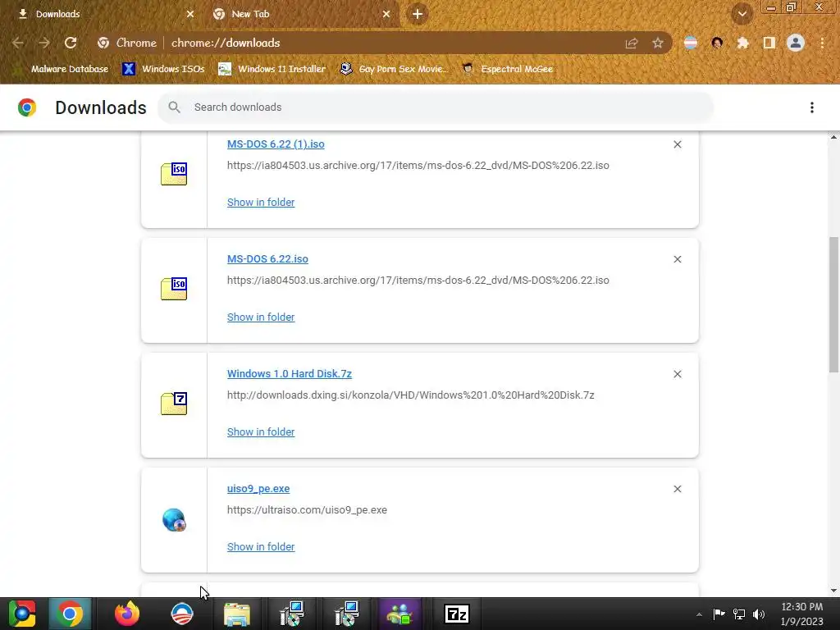The height and width of the screenshot is (630, 840).
Task: Click the browser forward arrow
Action: point(44,43)
